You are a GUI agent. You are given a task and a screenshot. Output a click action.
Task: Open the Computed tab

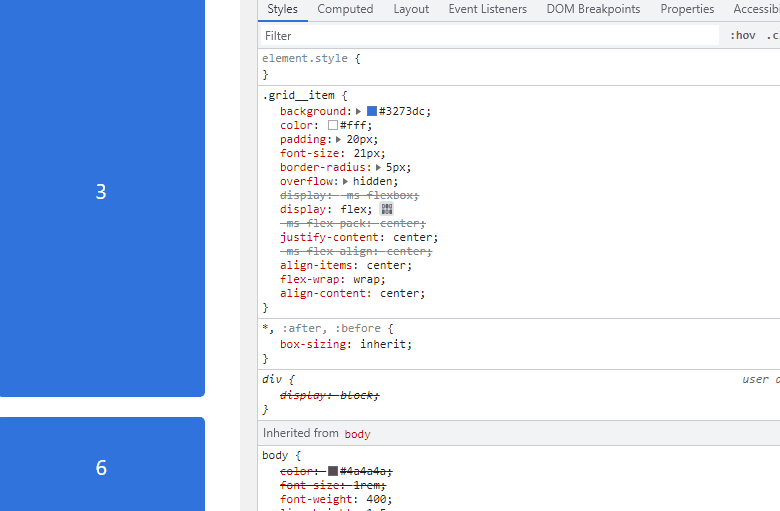(x=345, y=9)
